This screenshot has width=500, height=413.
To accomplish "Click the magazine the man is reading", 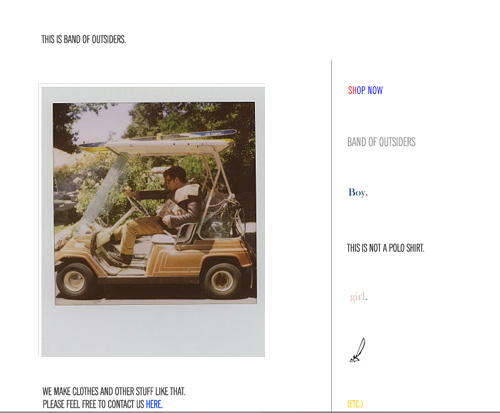I will coord(170,209).
